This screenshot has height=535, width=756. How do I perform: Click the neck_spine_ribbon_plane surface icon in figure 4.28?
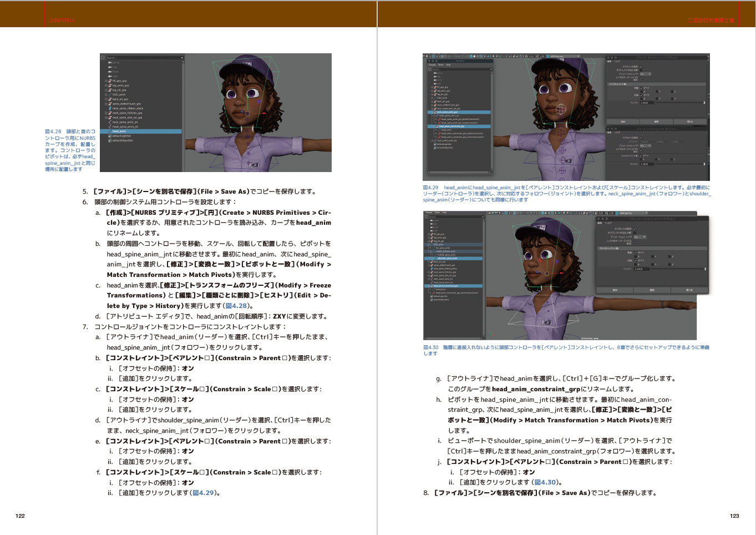[x=110, y=108]
